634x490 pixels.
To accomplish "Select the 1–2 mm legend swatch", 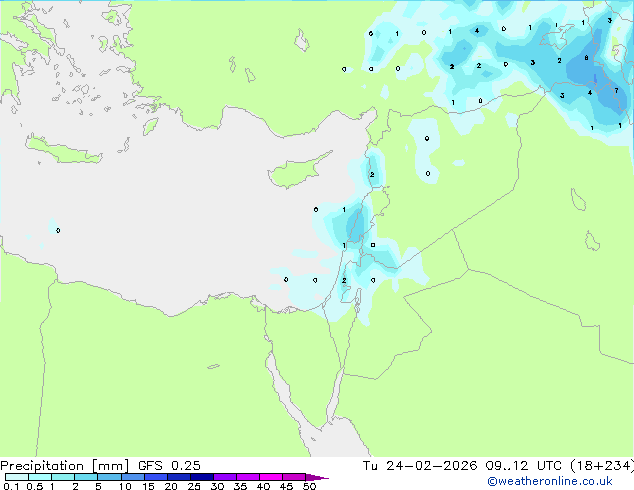I will (x=63, y=477).
